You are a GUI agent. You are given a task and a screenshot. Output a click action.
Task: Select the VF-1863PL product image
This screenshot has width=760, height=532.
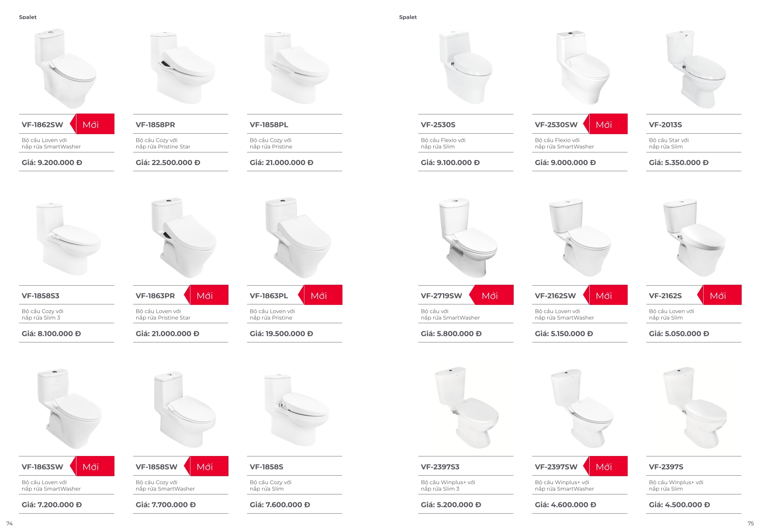pyautogui.click(x=298, y=237)
